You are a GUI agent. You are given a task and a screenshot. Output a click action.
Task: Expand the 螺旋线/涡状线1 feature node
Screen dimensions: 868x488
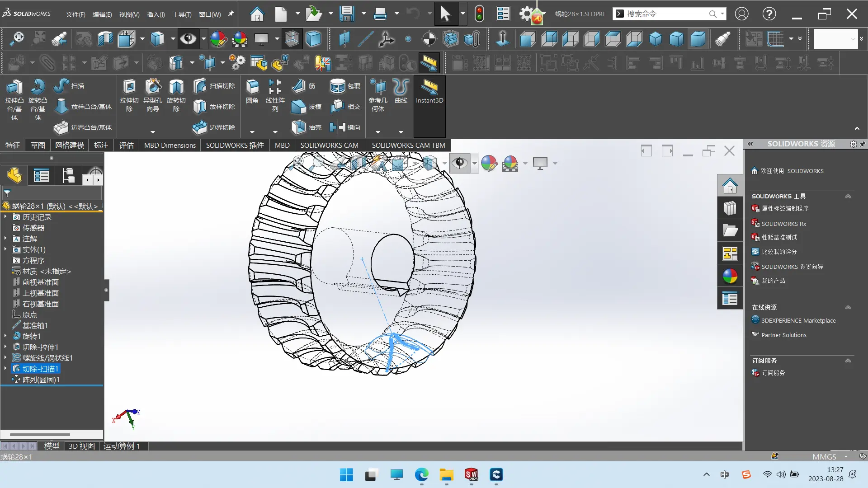[x=5, y=358]
